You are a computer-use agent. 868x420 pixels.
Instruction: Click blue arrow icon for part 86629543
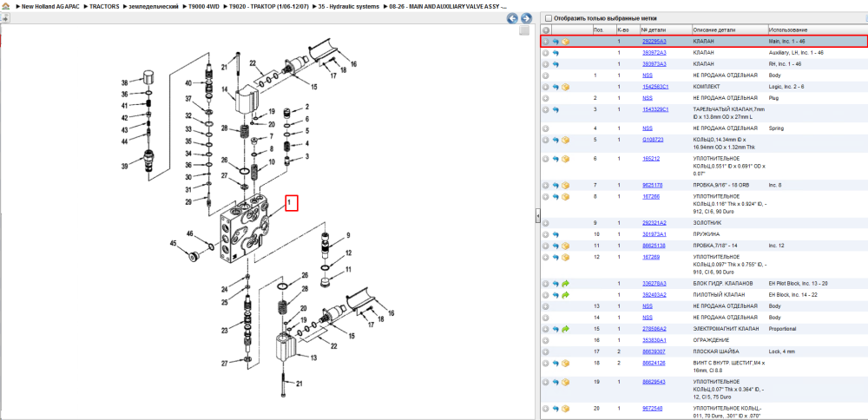point(556,382)
